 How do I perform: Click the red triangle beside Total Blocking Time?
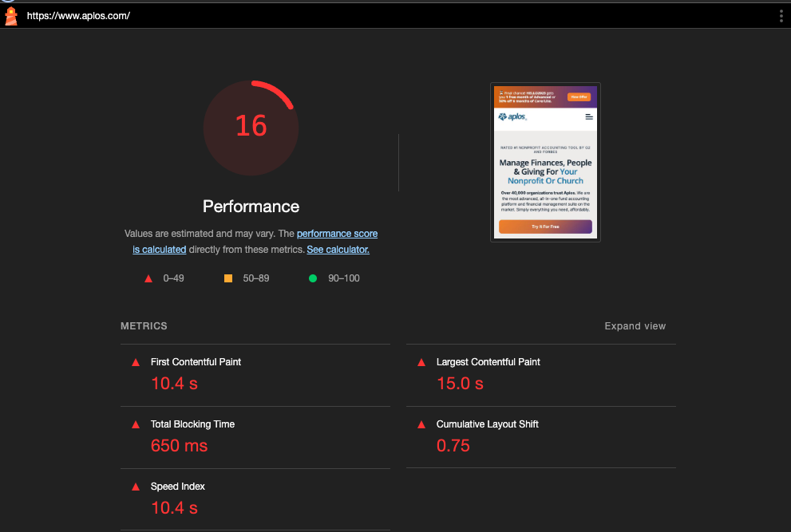point(136,424)
